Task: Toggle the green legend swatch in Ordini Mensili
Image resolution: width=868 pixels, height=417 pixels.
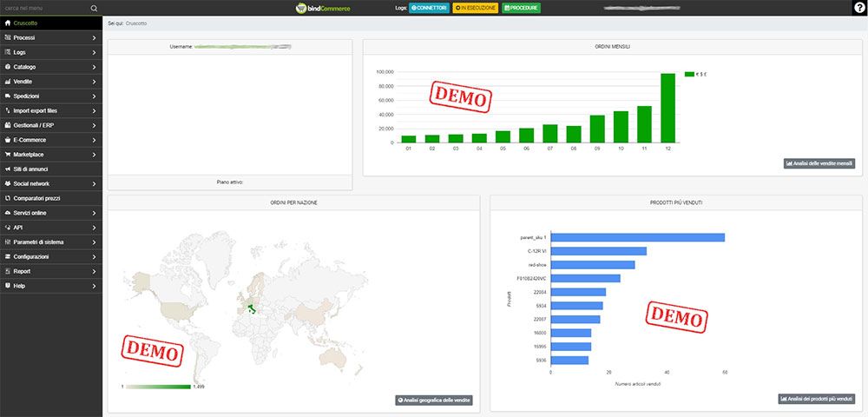Action: [688, 75]
